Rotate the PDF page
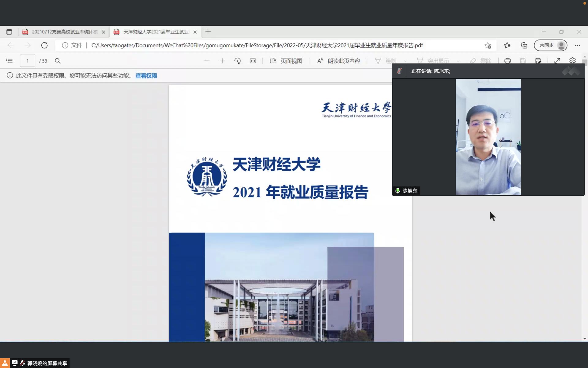This screenshot has width=588, height=368. point(237,61)
